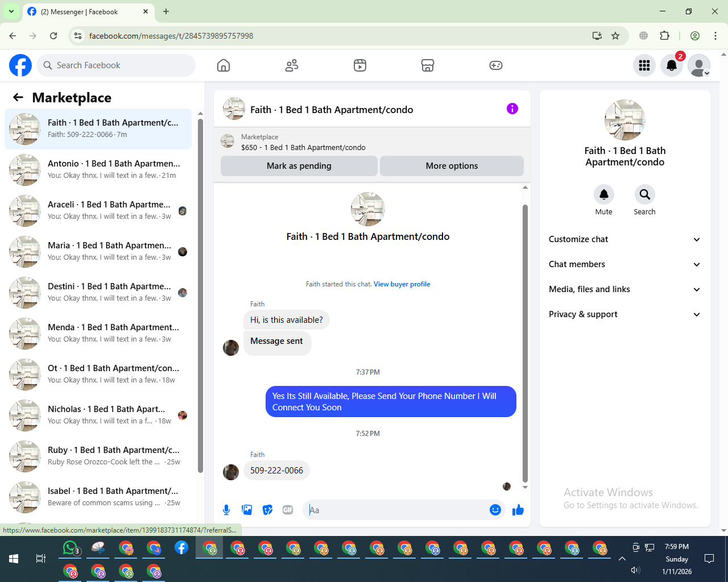
Task: Focus the message input box
Action: click(396, 510)
